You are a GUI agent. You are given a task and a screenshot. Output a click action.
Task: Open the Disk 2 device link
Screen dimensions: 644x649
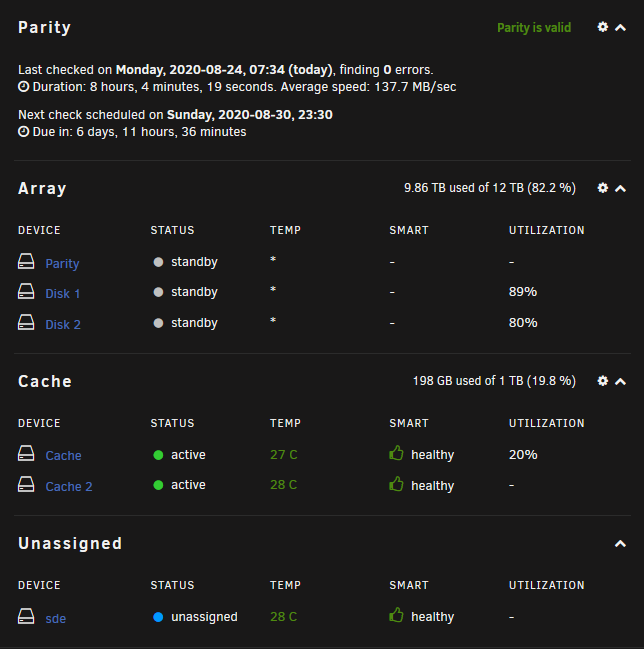(63, 324)
